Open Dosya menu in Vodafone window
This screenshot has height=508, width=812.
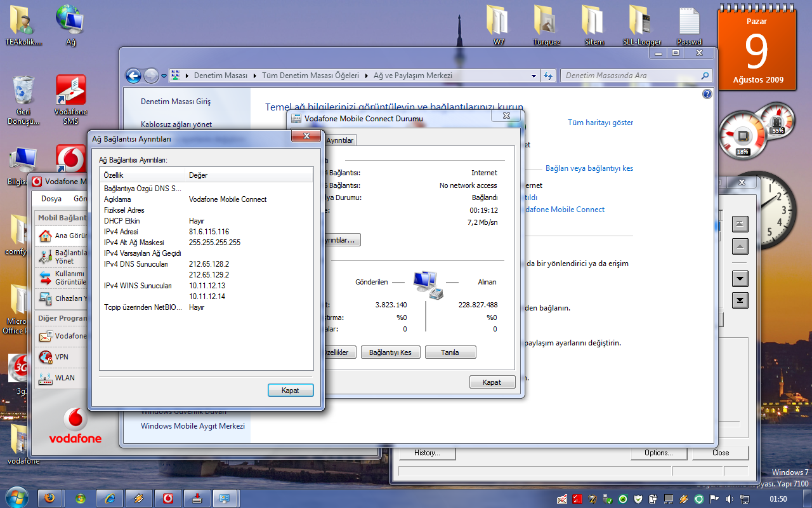click(x=51, y=199)
